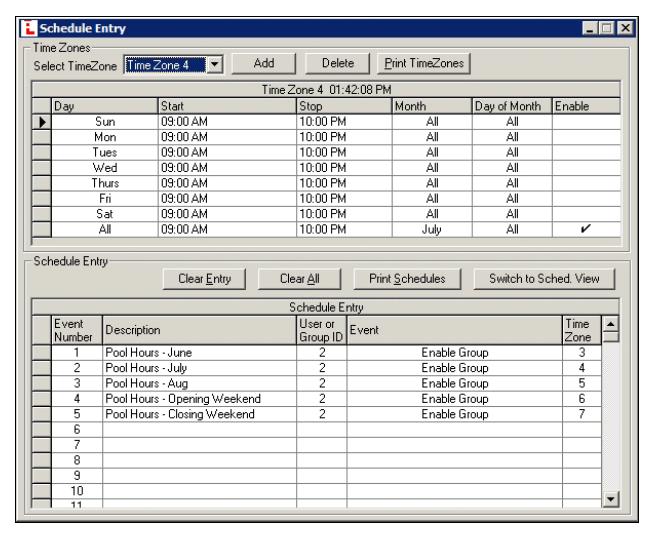
Task: Click Enable Group event cell for event 3
Action: pos(454,384)
